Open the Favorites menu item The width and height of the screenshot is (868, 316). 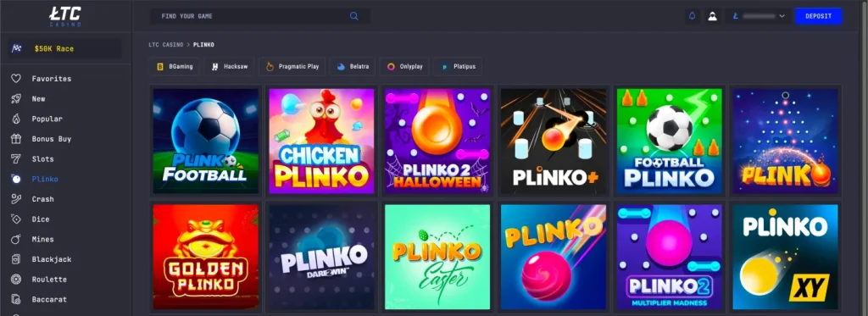click(x=52, y=79)
